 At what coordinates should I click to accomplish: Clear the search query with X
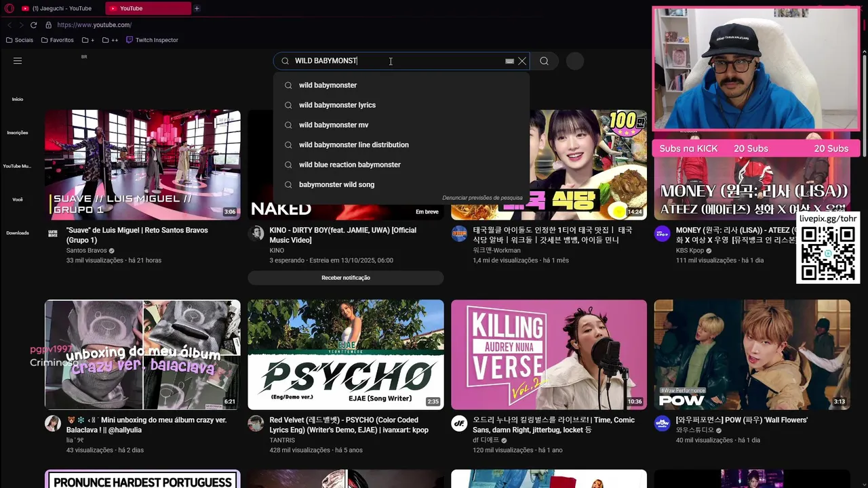pyautogui.click(x=522, y=61)
